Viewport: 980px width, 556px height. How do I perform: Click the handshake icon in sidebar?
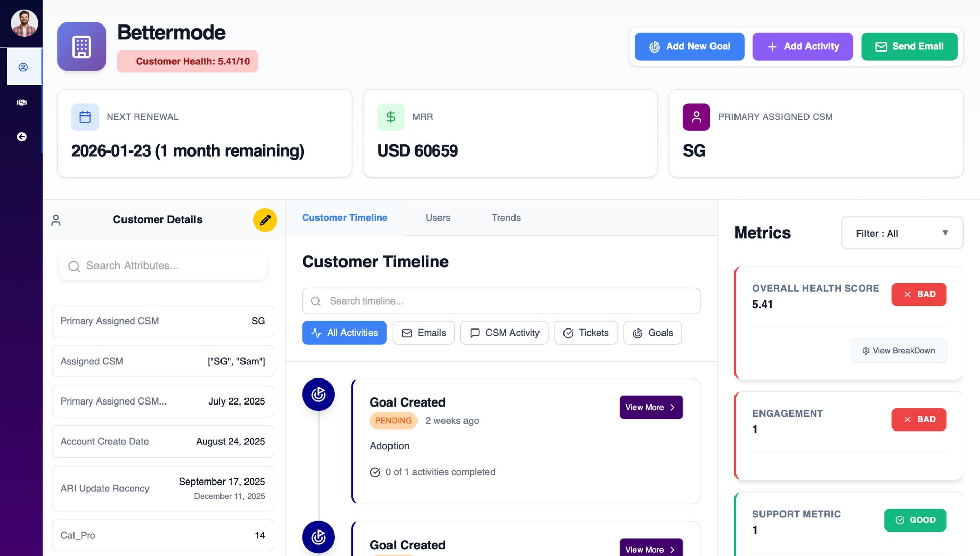point(21,103)
